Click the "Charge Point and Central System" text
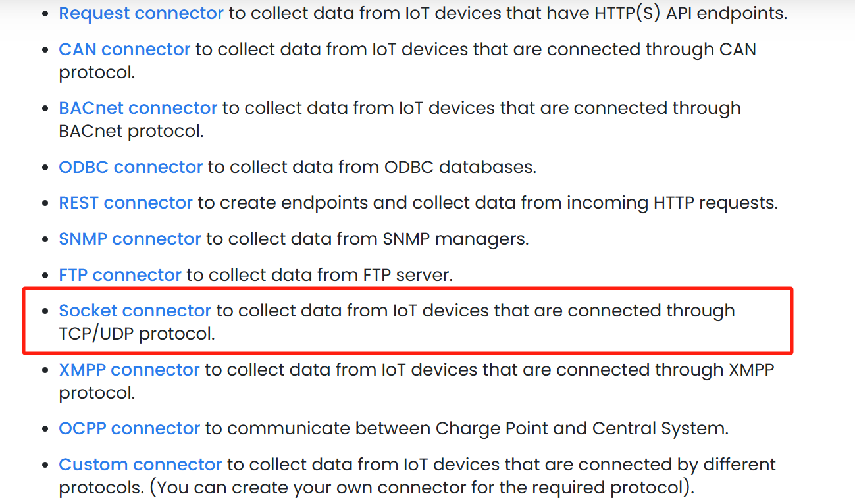 tap(581, 428)
